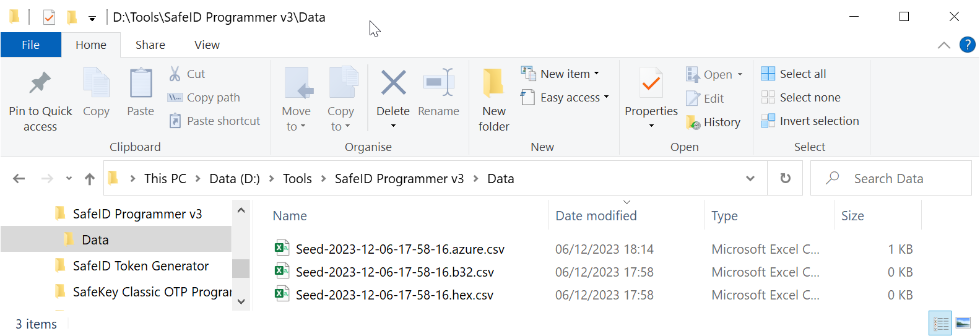This screenshot has width=980, height=336.
Task: Click the Cut scissors icon
Action: tap(175, 74)
